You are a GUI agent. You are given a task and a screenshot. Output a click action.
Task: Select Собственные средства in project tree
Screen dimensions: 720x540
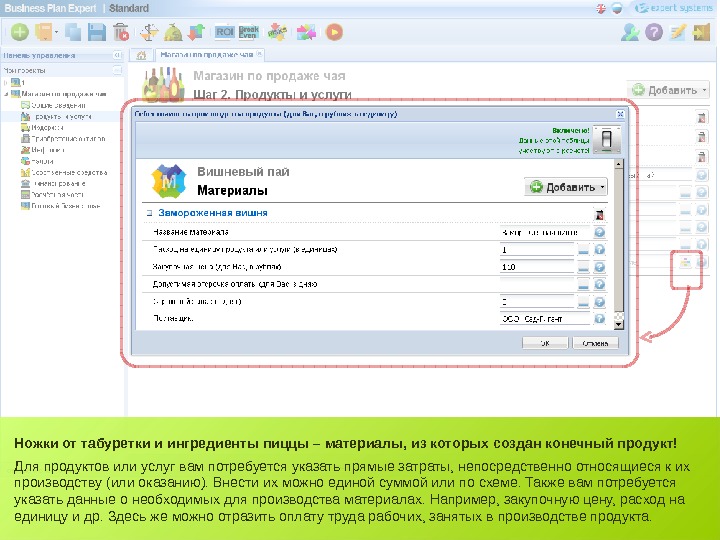69,173
